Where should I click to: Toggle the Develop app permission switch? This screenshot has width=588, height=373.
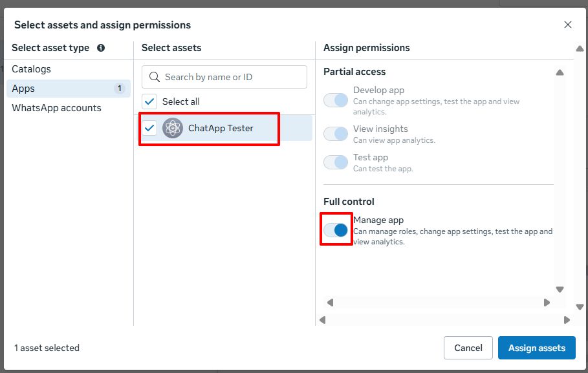(336, 100)
